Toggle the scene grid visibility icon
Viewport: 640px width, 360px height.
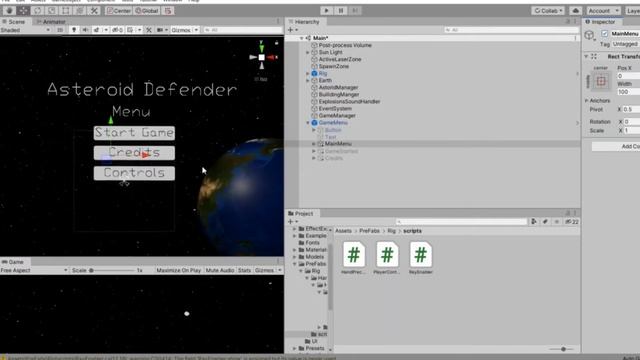[x=130, y=30]
